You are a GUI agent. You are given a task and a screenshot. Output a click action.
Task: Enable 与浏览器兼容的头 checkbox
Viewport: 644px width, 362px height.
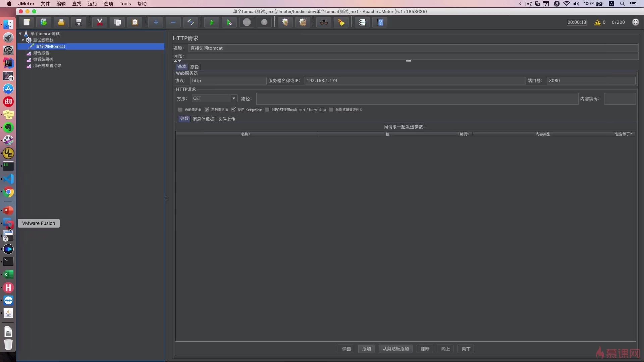point(331,110)
